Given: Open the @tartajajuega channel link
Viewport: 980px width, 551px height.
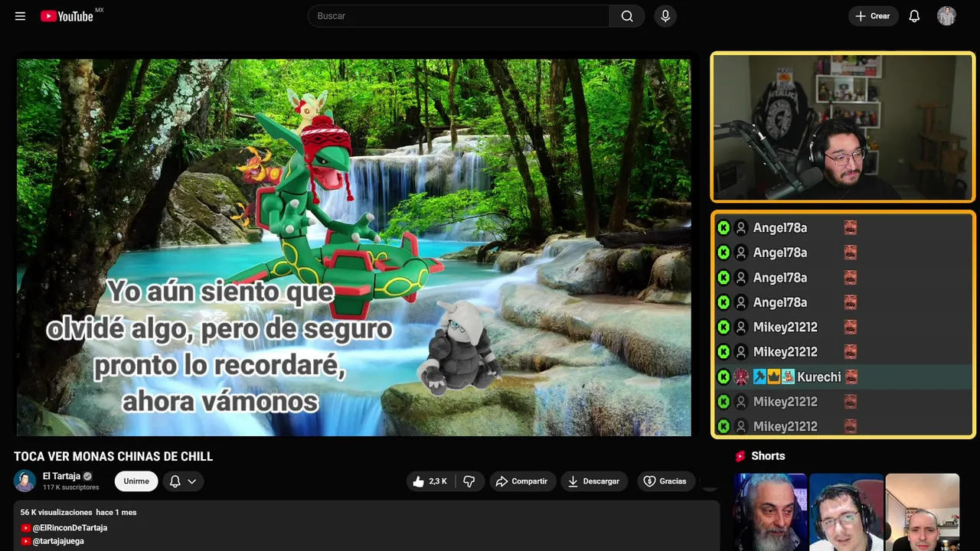Looking at the screenshot, I should (x=58, y=541).
